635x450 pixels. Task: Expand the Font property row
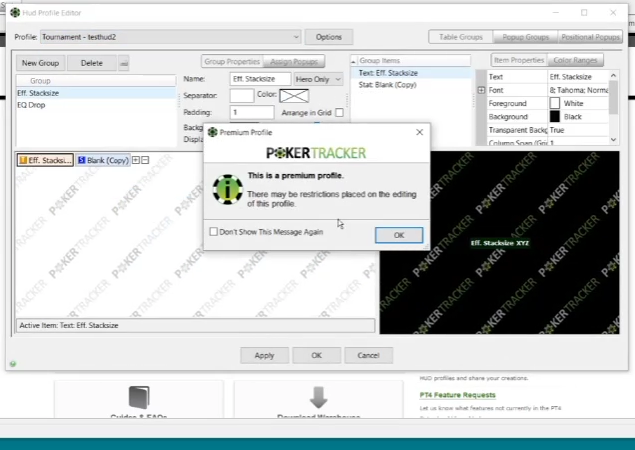point(481,90)
